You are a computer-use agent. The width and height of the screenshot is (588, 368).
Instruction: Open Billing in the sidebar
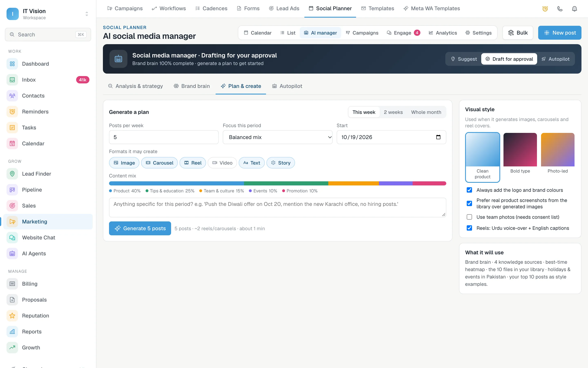point(48,284)
